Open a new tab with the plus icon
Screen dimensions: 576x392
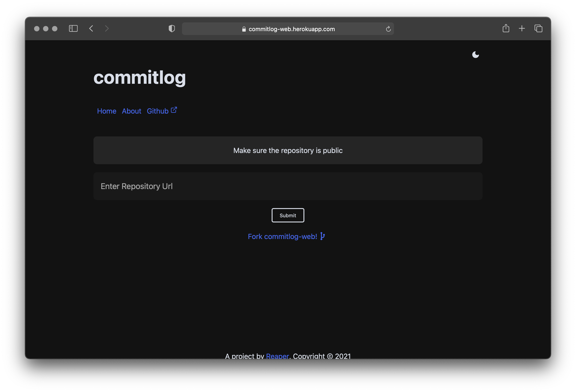point(522,28)
